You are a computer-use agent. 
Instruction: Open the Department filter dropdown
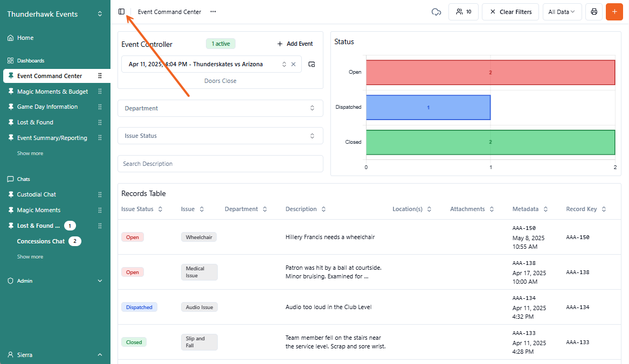[220, 108]
